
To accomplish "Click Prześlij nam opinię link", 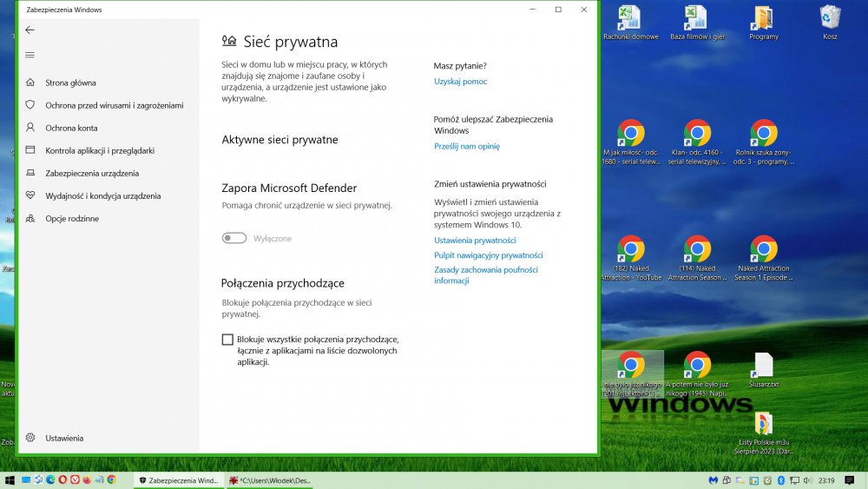I will pos(467,146).
